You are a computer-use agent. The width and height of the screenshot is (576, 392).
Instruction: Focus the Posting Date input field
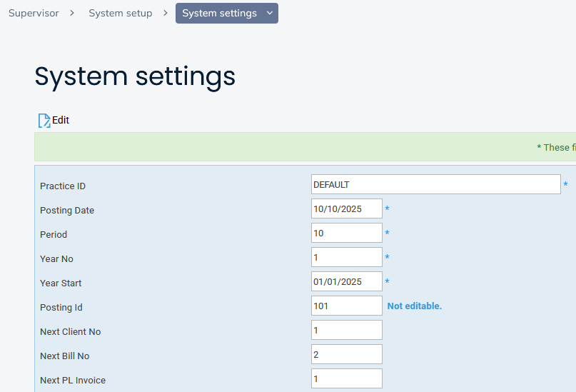pyautogui.click(x=346, y=208)
